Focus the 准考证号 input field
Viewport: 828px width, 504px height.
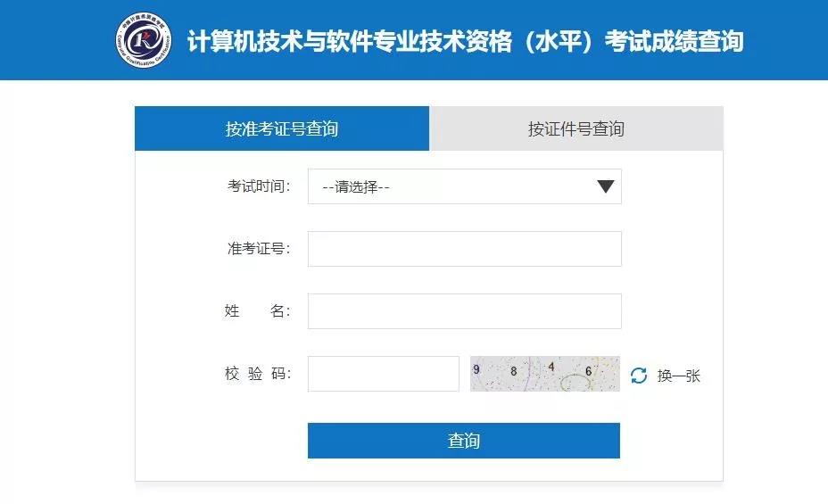(x=464, y=249)
